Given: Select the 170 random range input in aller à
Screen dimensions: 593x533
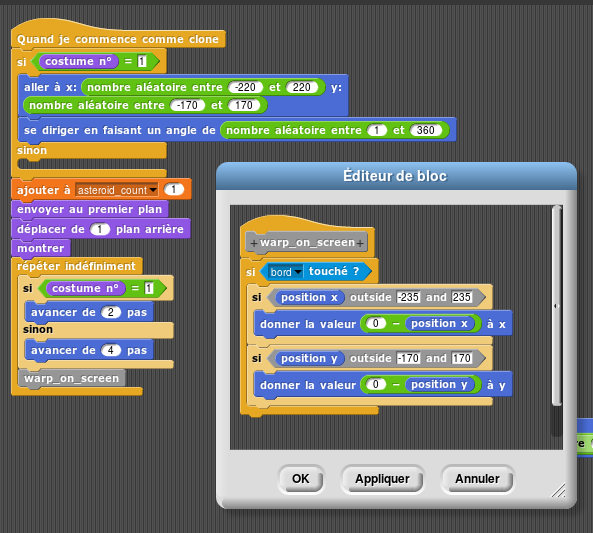Looking at the screenshot, I should tap(244, 105).
